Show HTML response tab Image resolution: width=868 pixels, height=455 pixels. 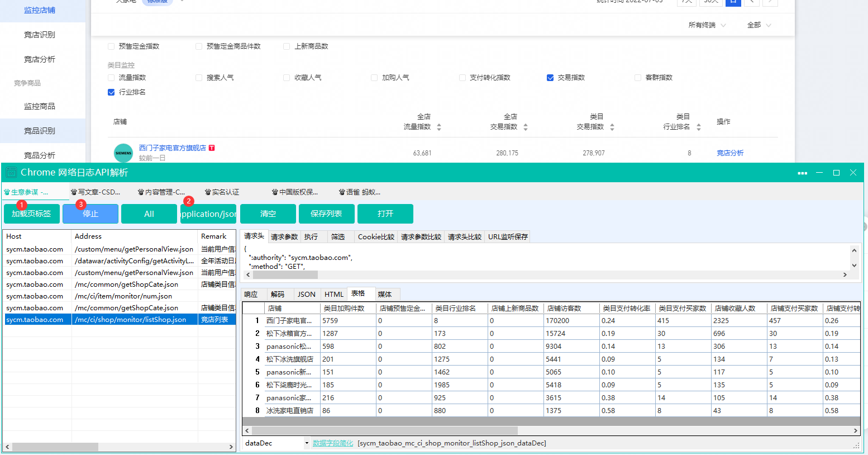coord(334,295)
